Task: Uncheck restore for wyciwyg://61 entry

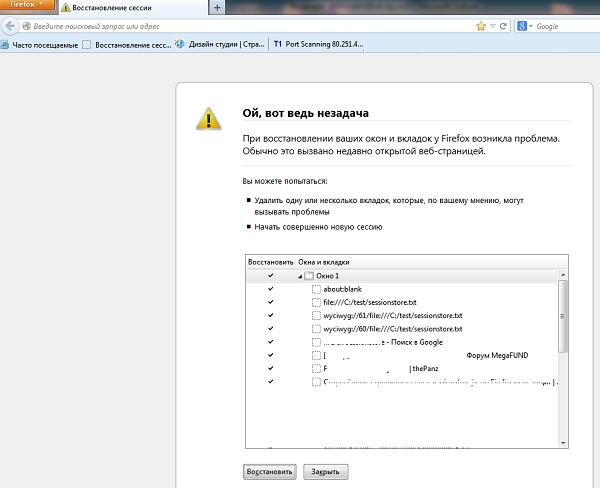Action: click(x=271, y=315)
